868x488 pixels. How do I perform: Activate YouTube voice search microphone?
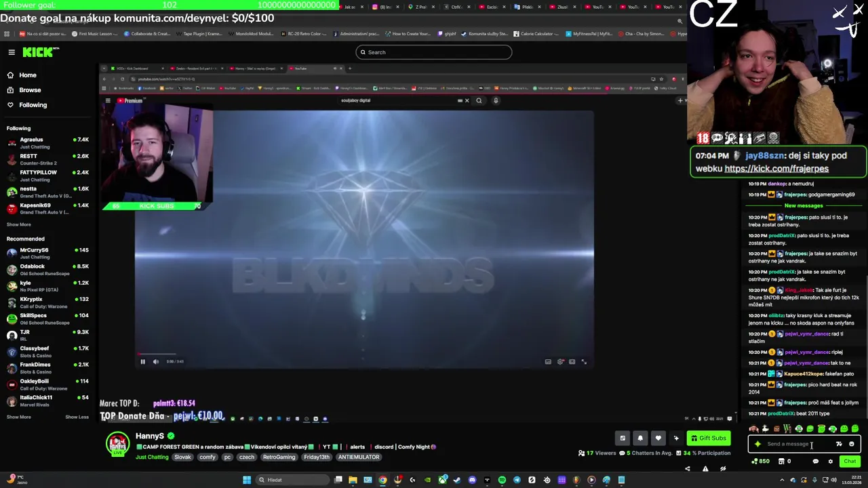coord(496,100)
